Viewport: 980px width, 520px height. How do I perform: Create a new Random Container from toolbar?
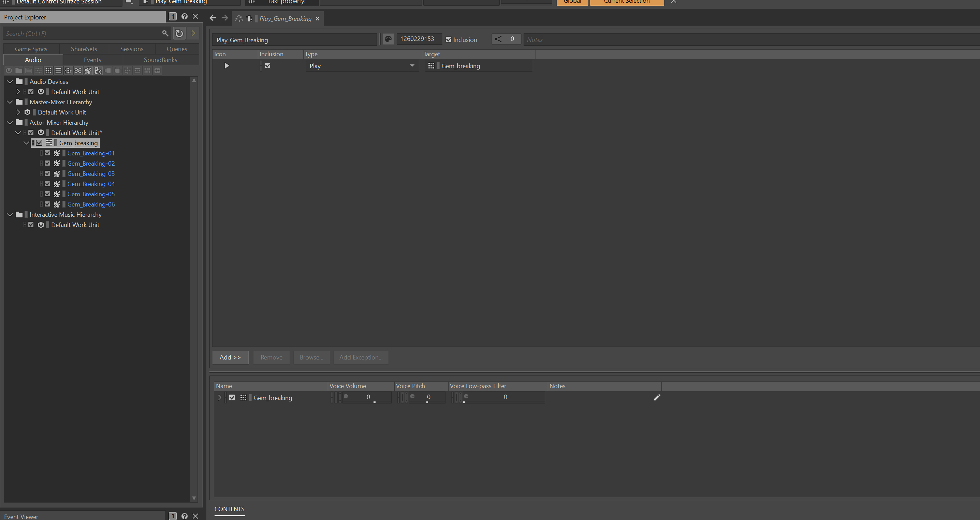[48, 71]
